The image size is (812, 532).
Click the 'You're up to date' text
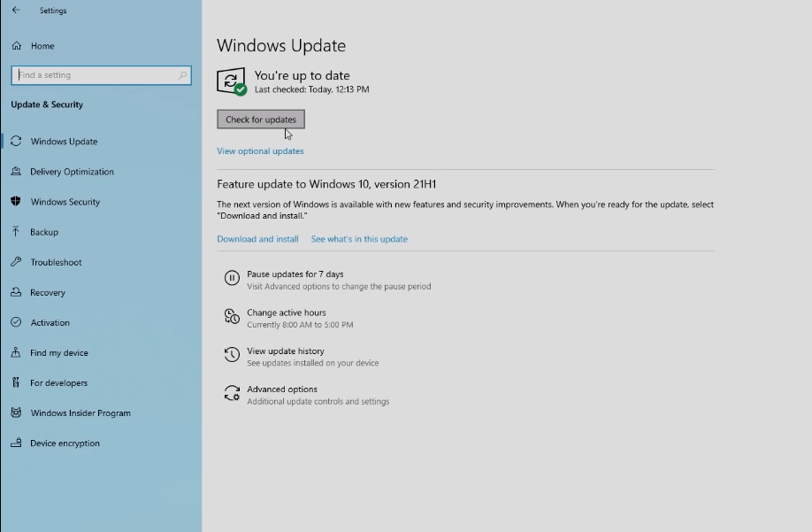click(302, 75)
